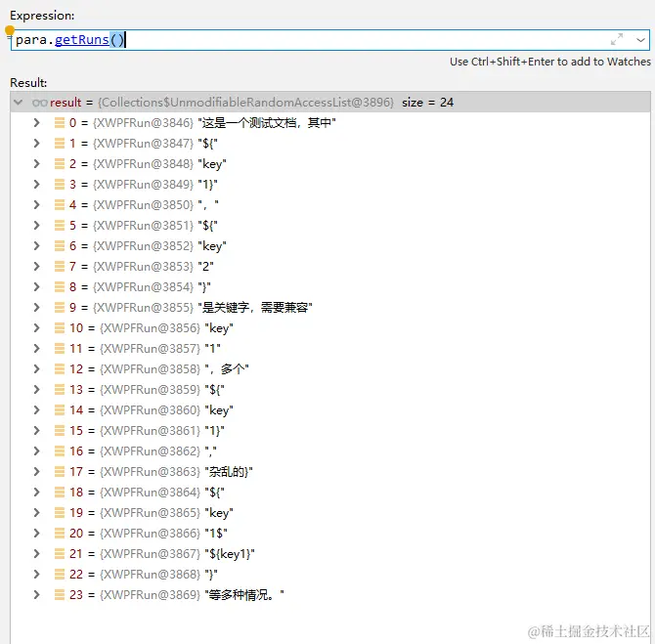
Task: Expand element 16 XWPFRun@3862
Action: 37,451
